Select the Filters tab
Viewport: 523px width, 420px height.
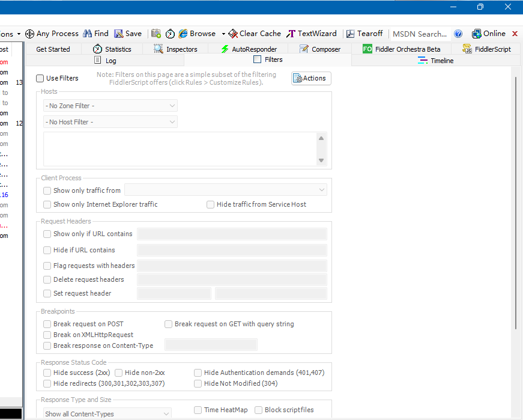pyautogui.click(x=268, y=59)
